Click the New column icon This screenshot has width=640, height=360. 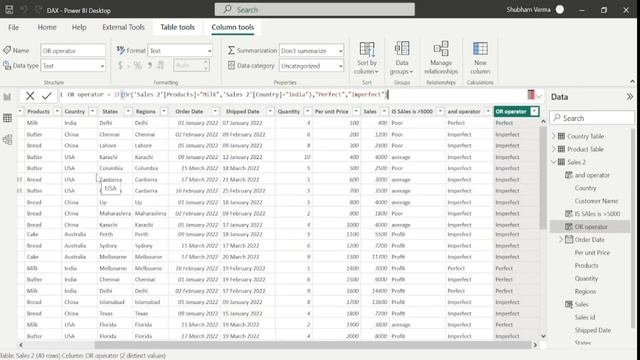point(480,49)
